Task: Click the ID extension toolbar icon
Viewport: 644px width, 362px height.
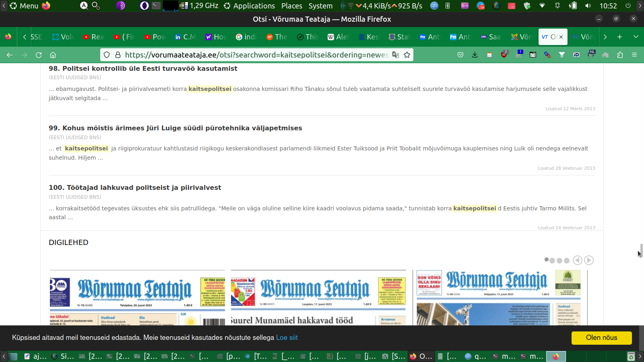Action: (576, 55)
